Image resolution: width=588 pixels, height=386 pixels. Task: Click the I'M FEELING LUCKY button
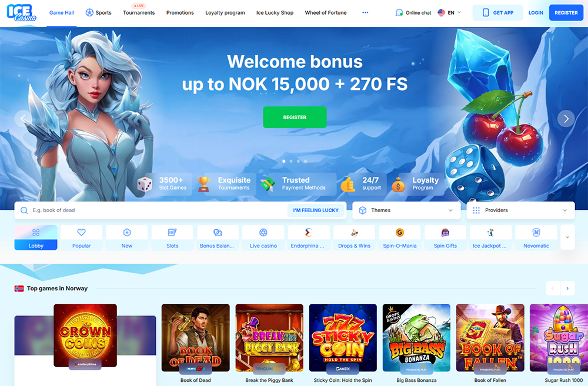316,210
